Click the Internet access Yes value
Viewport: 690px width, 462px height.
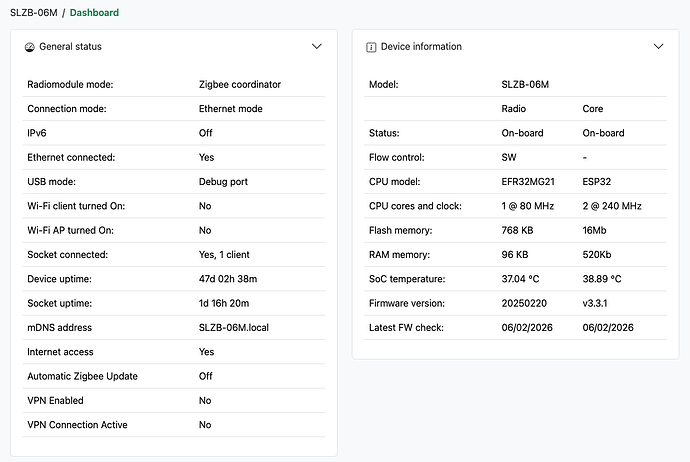206,352
